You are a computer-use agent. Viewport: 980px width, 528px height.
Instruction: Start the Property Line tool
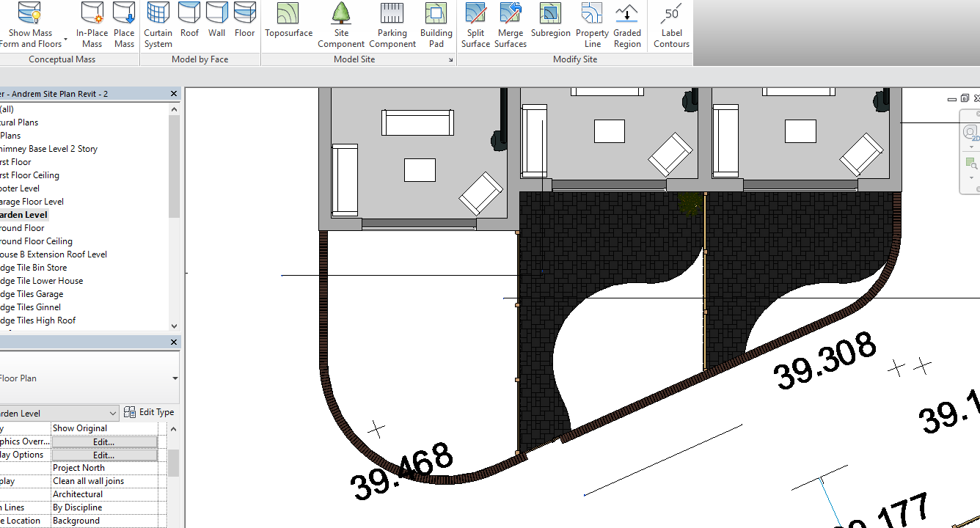[x=592, y=26]
